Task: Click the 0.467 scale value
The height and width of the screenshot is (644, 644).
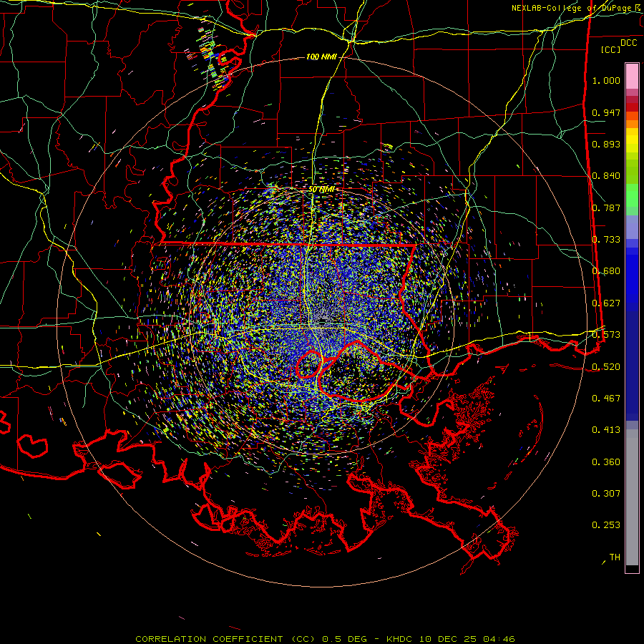Action: tap(606, 399)
